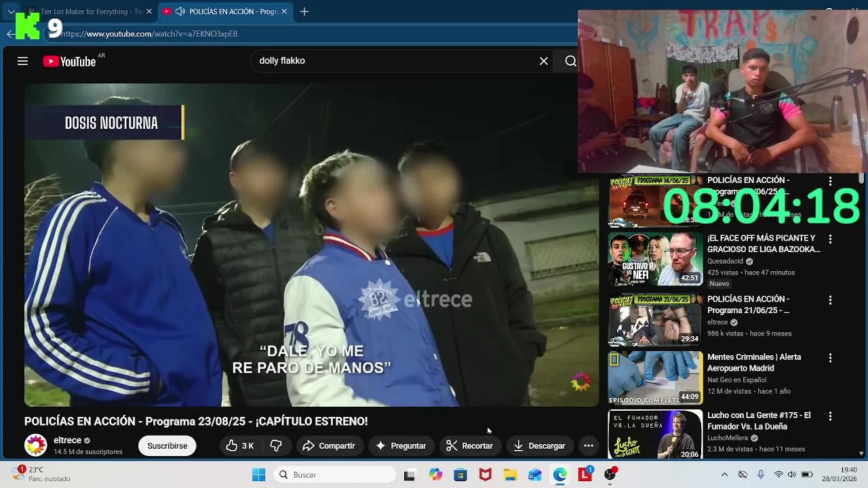868x488 pixels.
Task: Open the Recortar clip tool
Action: coord(469,445)
